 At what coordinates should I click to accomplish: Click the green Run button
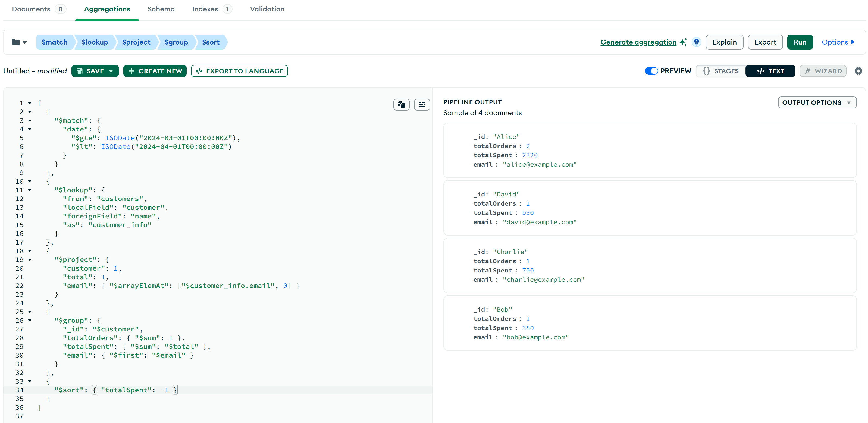tap(800, 42)
